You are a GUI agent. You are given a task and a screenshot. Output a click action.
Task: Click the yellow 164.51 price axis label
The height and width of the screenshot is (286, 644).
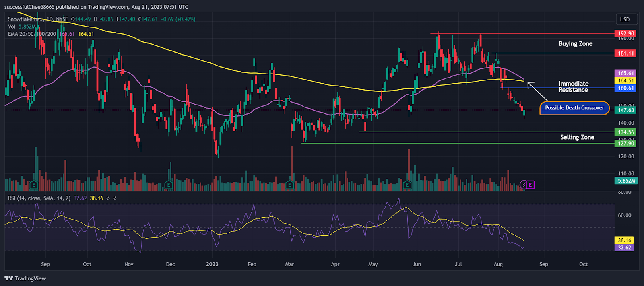point(626,81)
